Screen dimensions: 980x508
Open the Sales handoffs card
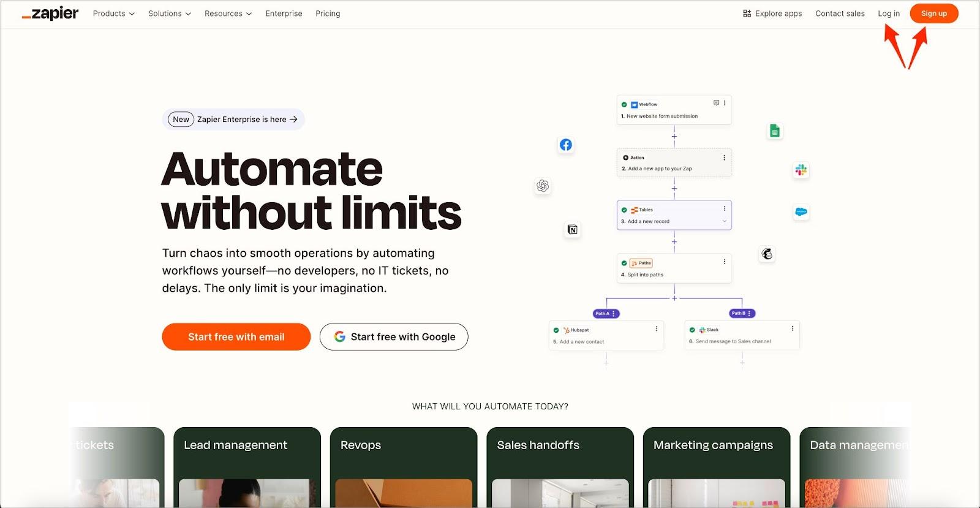[x=560, y=467]
